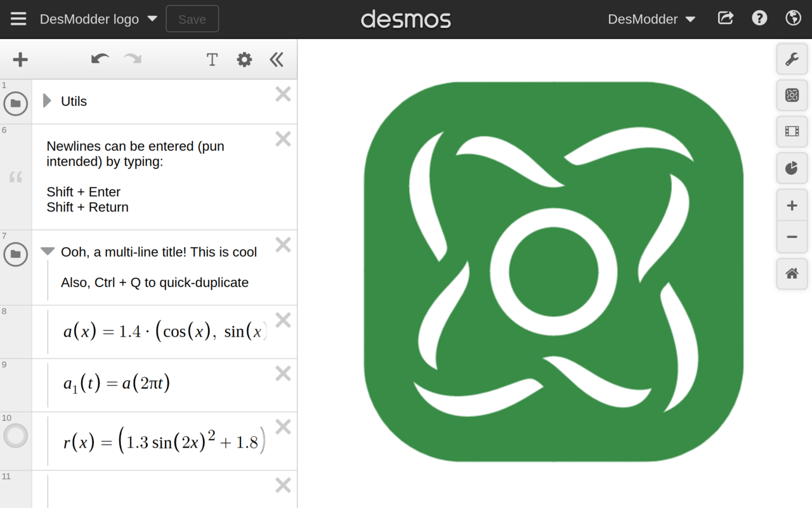Delete expression a(x)
Image resolution: width=812 pixels, height=508 pixels.
click(x=283, y=320)
